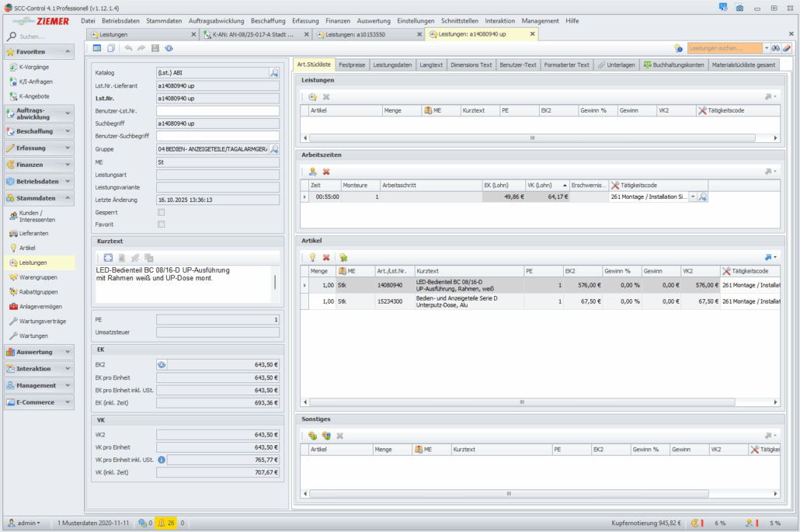Screen dimensions: 800x532
Task: Toggle the Gesperrt checkbox
Action: pos(162,212)
